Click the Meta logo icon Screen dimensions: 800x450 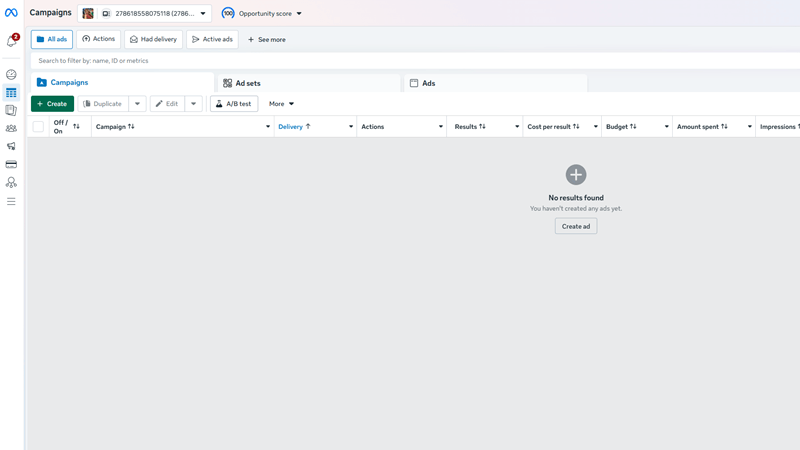[11, 13]
